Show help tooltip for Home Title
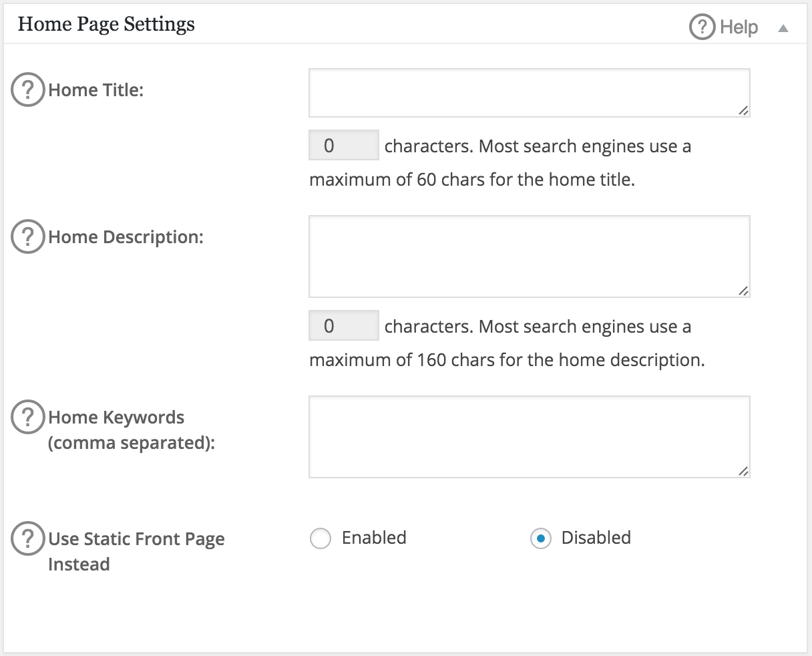The height and width of the screenshot is (656, 812). (x=27, y=90)
